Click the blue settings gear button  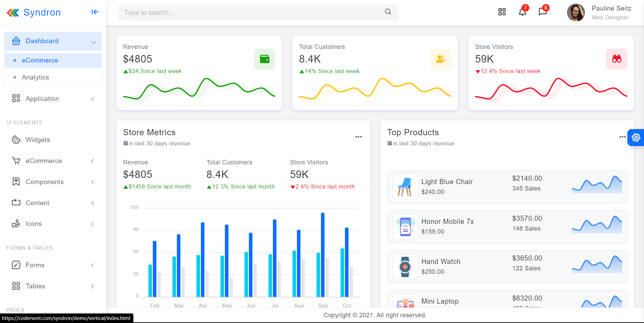(x=636, y=138)
